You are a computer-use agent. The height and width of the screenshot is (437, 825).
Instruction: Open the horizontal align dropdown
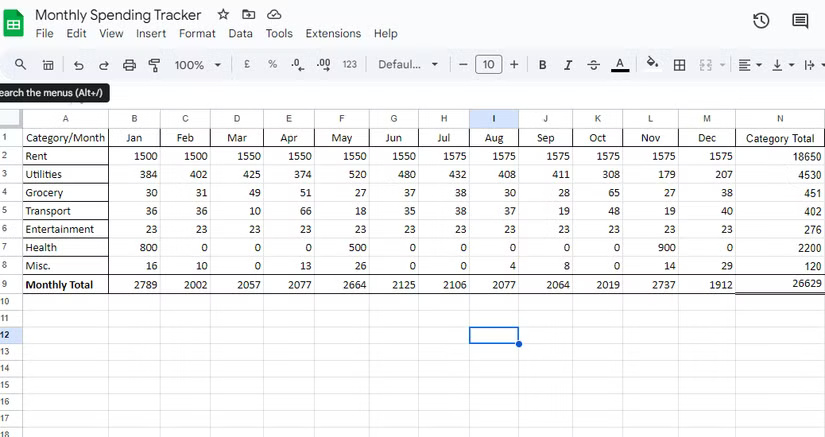(749, 65)
